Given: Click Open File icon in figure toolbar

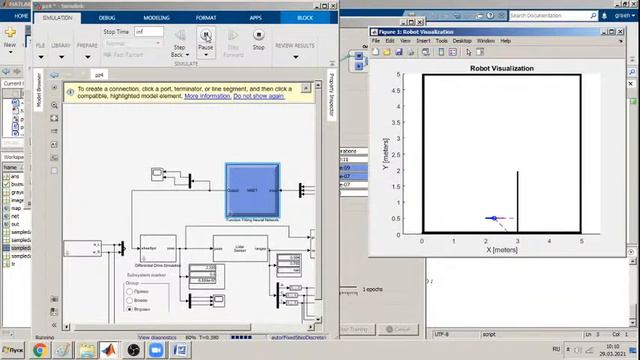Looking at the screenshot, I should [x=387, y=52].
